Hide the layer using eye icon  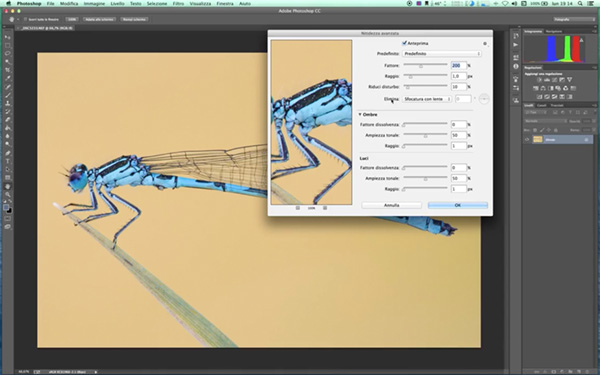pos(527,140)
